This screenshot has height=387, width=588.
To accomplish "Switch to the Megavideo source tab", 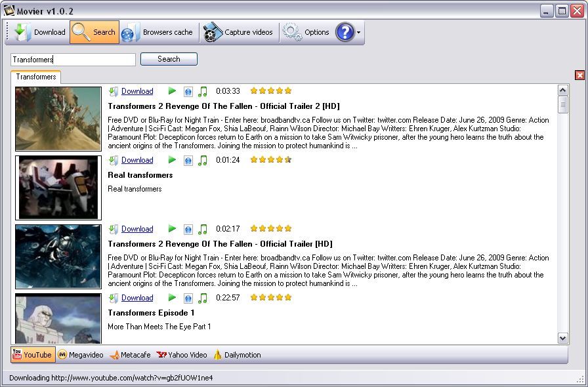I will pos(81,355).
